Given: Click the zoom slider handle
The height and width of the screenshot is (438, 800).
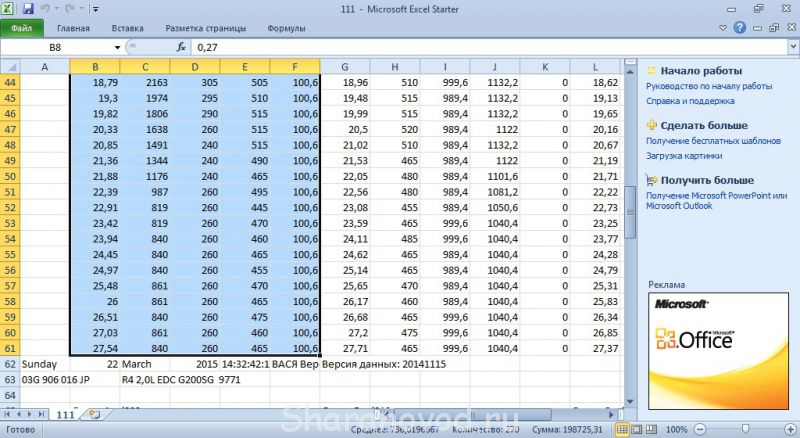Looking at the screenshot, I should 747,429.
